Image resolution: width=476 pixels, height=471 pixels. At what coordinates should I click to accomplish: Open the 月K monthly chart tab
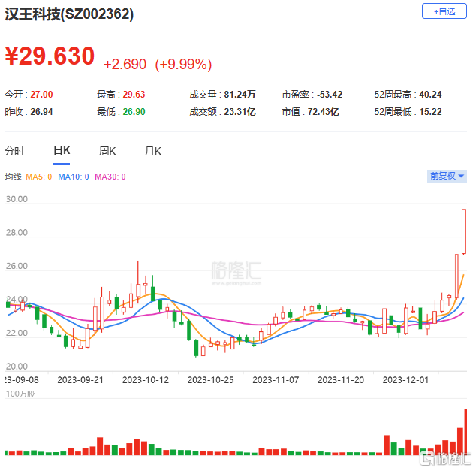[x=152, y=151]
